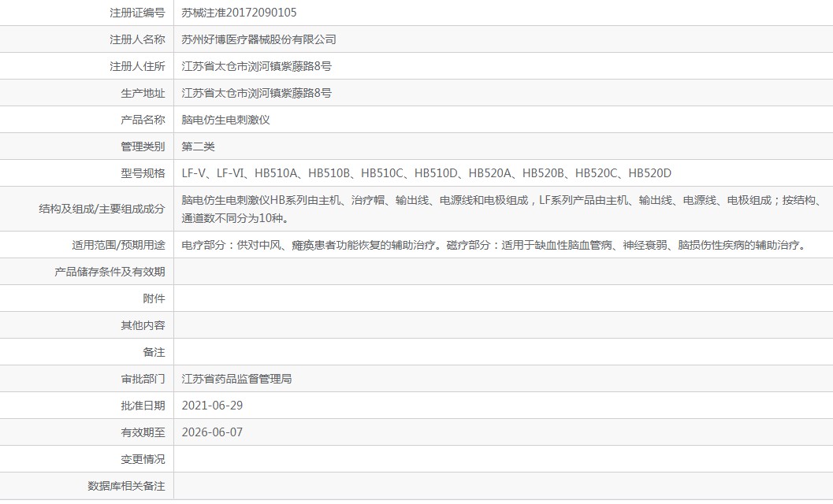
Task: Select the value 第二类
Action: 198,146
